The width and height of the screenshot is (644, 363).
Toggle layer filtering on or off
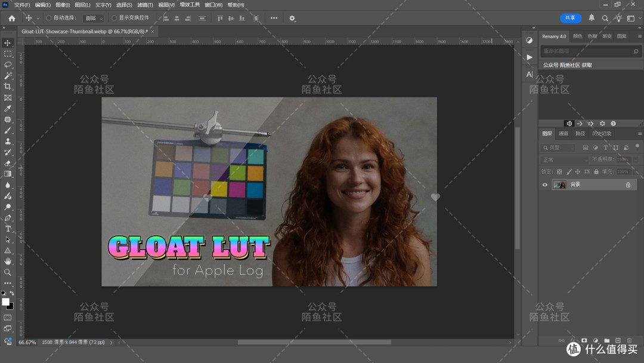(637, 146)
